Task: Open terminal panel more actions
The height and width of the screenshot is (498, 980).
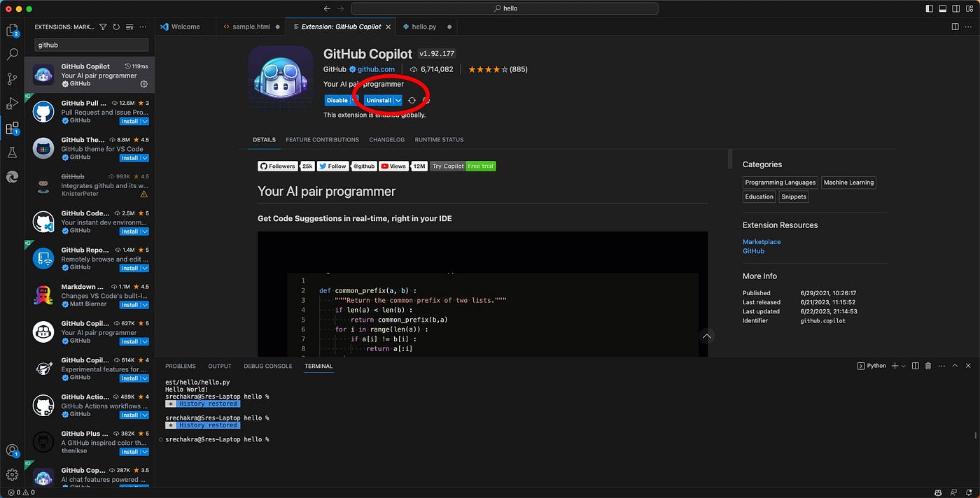Action: tap(941, 366)
